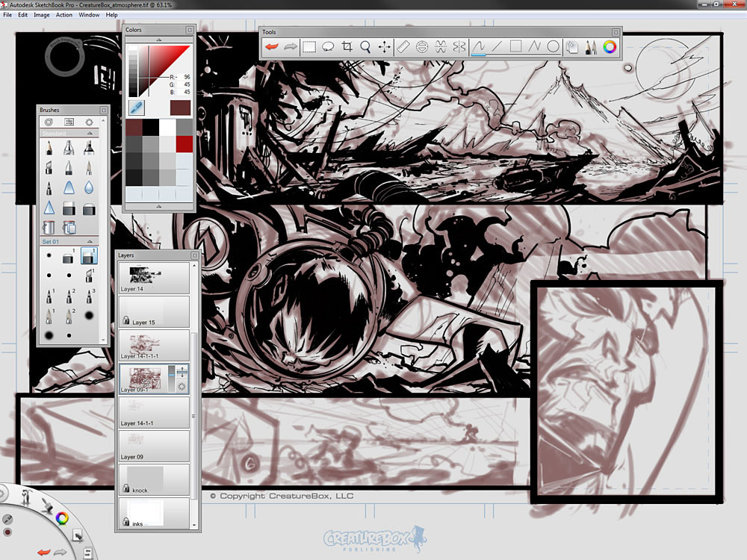
Task: Collapse the Set 01 brush set
Action: [x=90, y=241]
